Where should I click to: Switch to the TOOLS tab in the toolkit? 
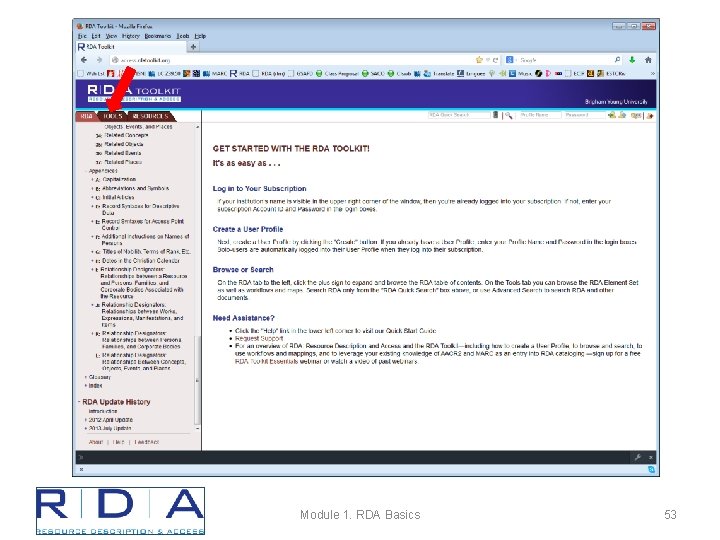coord(113,116)
